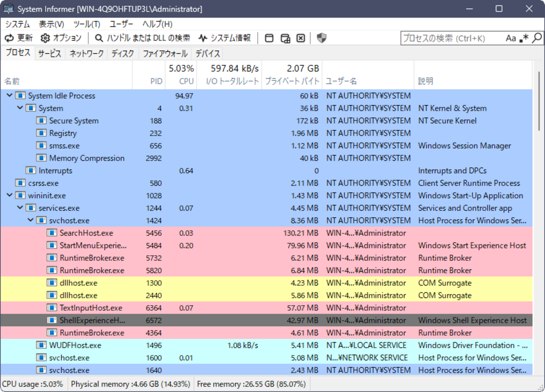Sort by the CPU column header

pos(181,75)
